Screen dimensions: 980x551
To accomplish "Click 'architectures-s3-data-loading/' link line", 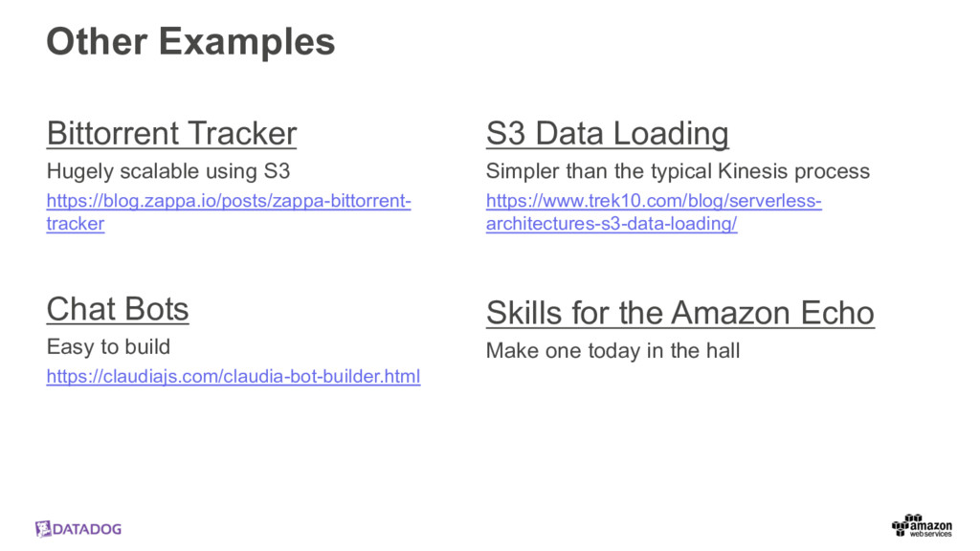I will (612, 224).
